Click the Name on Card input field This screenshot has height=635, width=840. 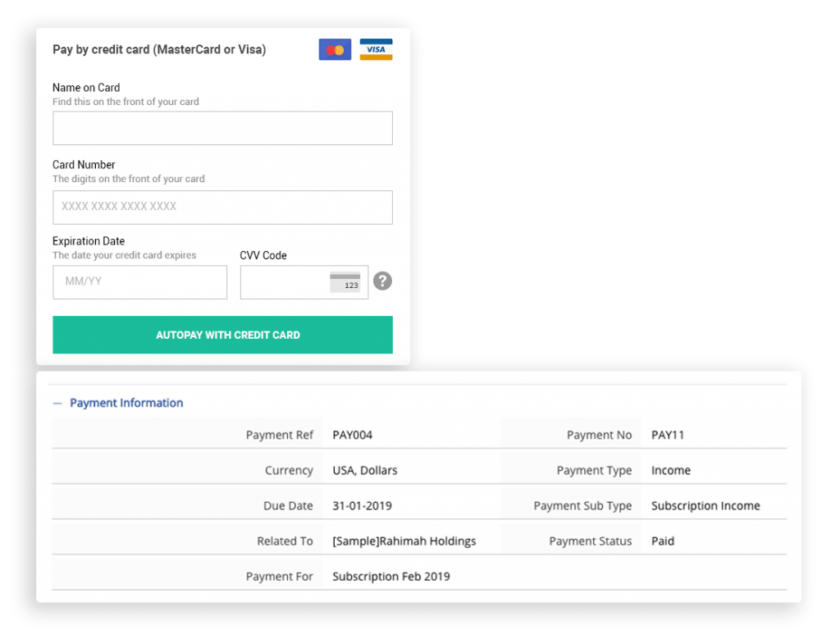tap(222, 128)
